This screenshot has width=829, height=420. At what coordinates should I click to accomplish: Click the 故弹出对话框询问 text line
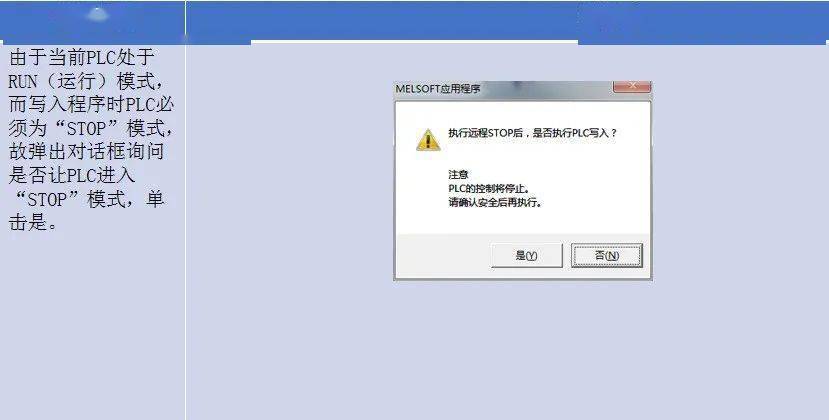86,152
